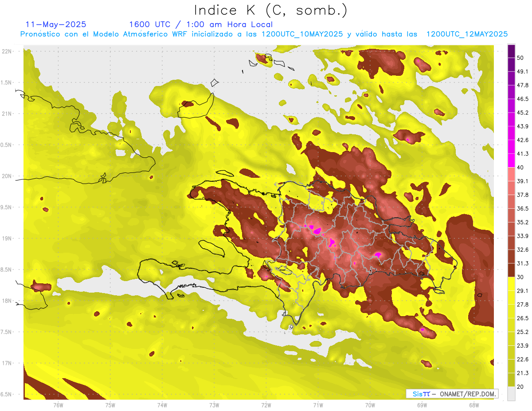This screenshot has width=532, height=411.
Task: Click the colorbar value '50'
Action: pos(520,58)
